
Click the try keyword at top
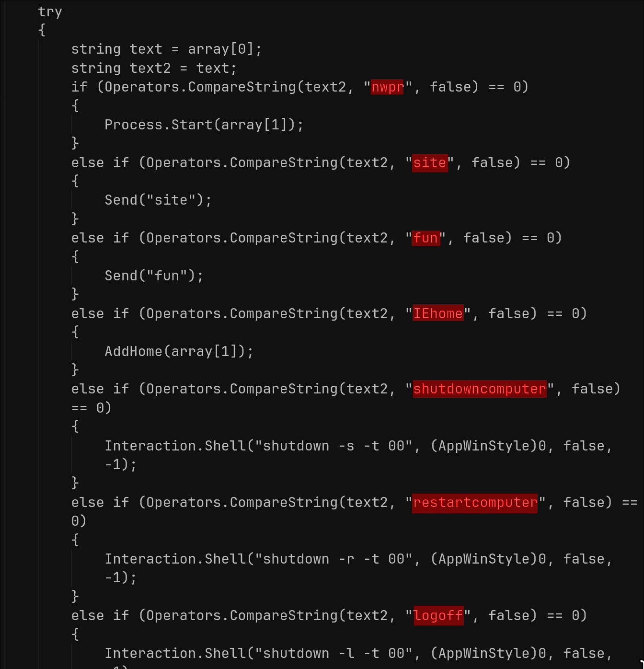(50, 12)
